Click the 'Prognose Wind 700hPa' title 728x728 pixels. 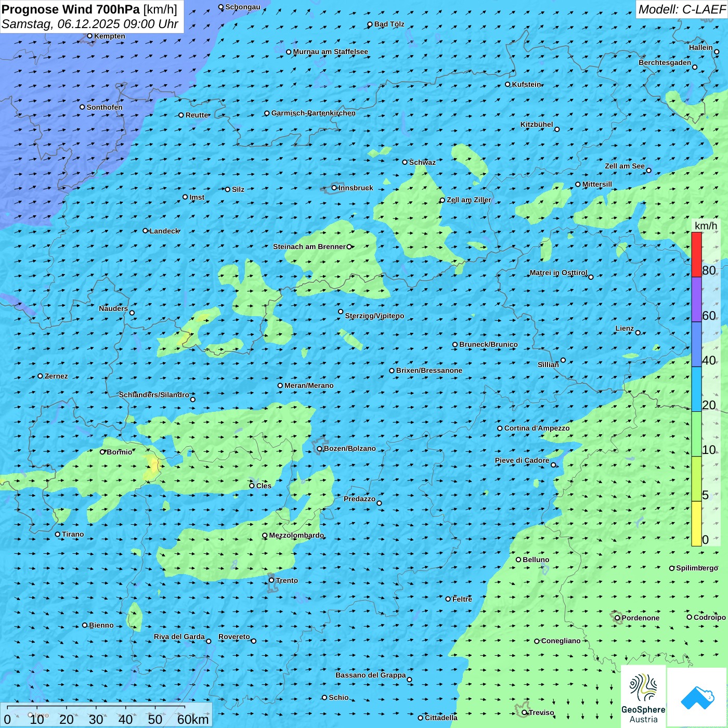coord(71,9)
